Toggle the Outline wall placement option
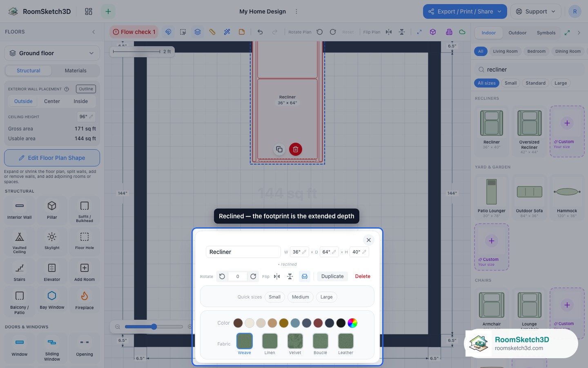Image resolution: width=588 pixels, height=368 pixels. coord(86,89)
